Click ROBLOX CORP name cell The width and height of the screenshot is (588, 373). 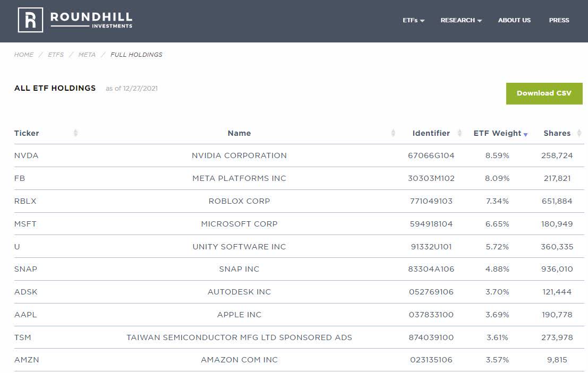tap(239, 201)
